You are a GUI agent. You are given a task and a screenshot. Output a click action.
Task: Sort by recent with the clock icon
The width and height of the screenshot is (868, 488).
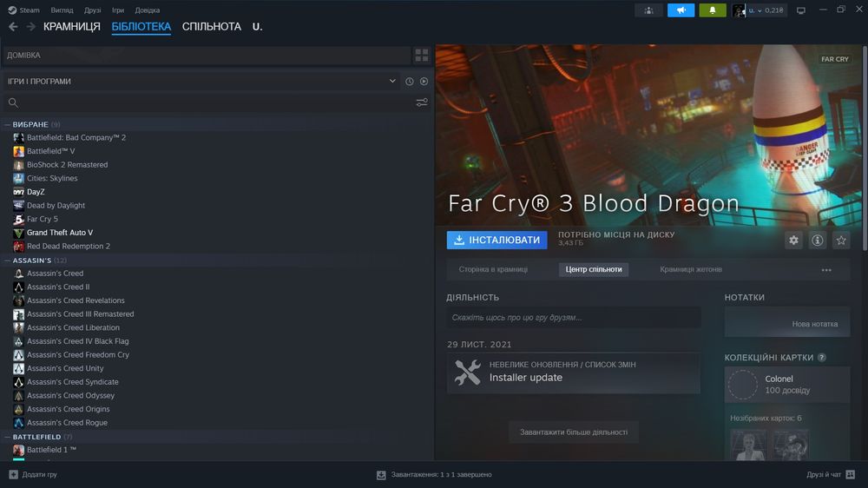[x=410, y=82]
